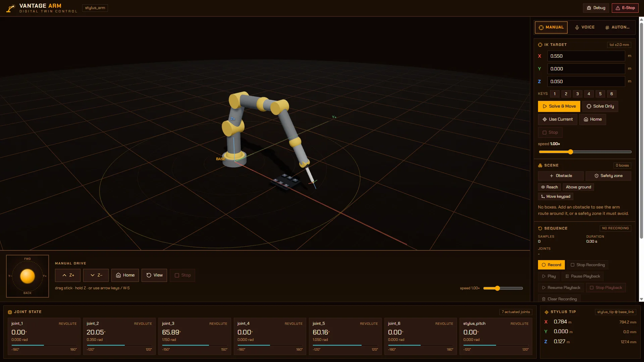The width and height of the screenshot is (644, 362).
Task: Adjust the manual drive speed slider
Action: pyautogui.click(x=503, y=288)
